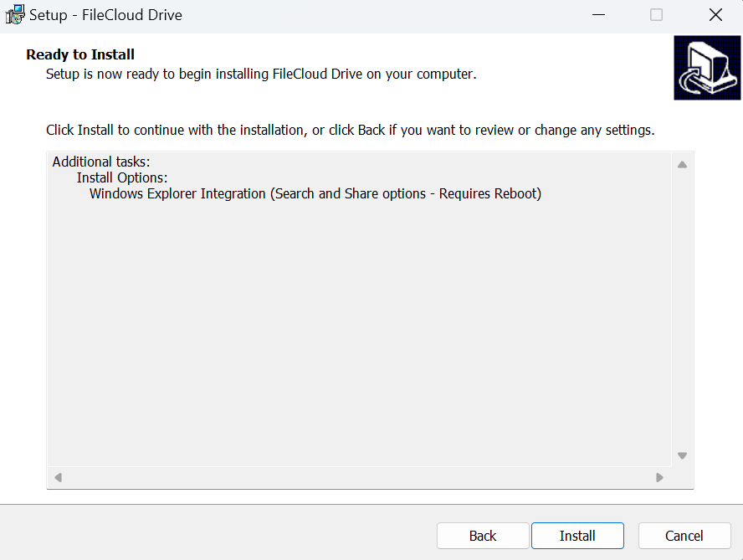Click the "Ready to Install" heading
This screenshot has height=560, width=743.
80,55
